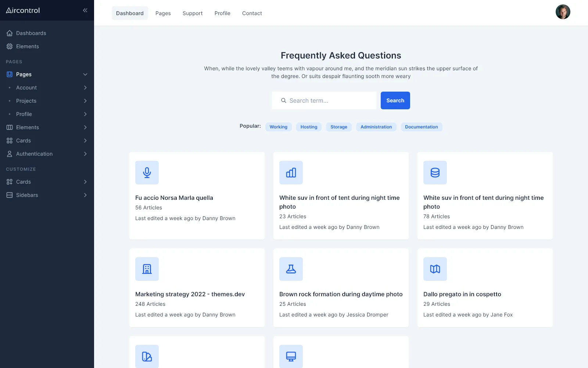Viewport: 588px width, 368px height.
Task: Expand the Cards submenu in Pages section
Action: (85, 141)
